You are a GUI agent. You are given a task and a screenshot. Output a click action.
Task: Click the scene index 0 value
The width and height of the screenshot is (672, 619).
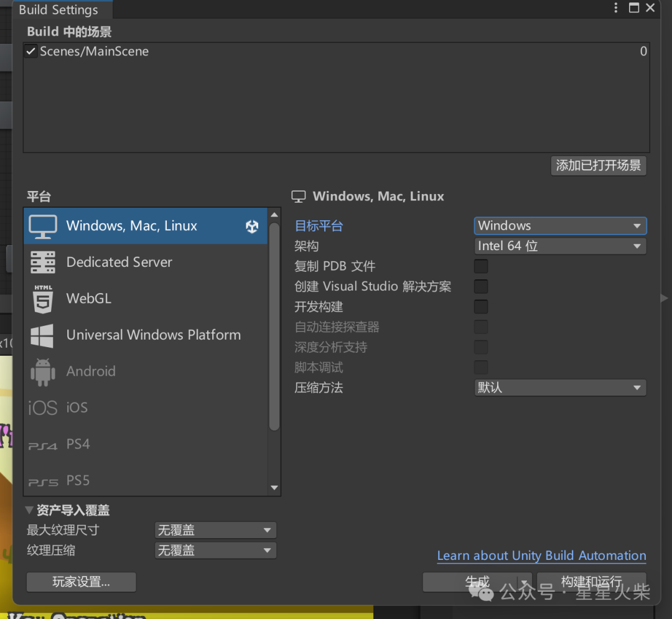coord(643,52)
